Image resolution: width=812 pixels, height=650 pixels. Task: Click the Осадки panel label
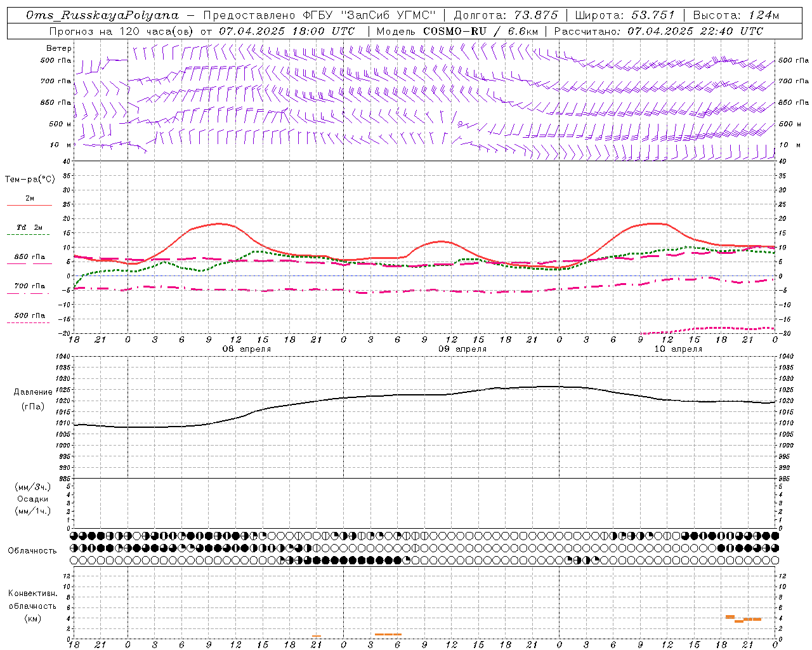tap(33, 499)
